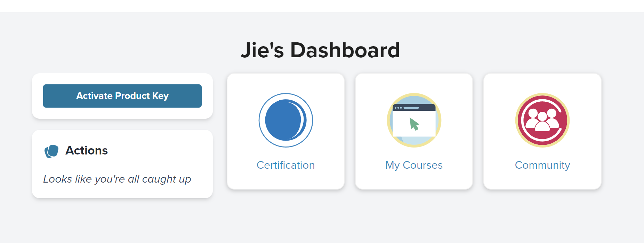Select the Certification card's bottom white area
Viewport: 644px width, 243px height.
285,181
